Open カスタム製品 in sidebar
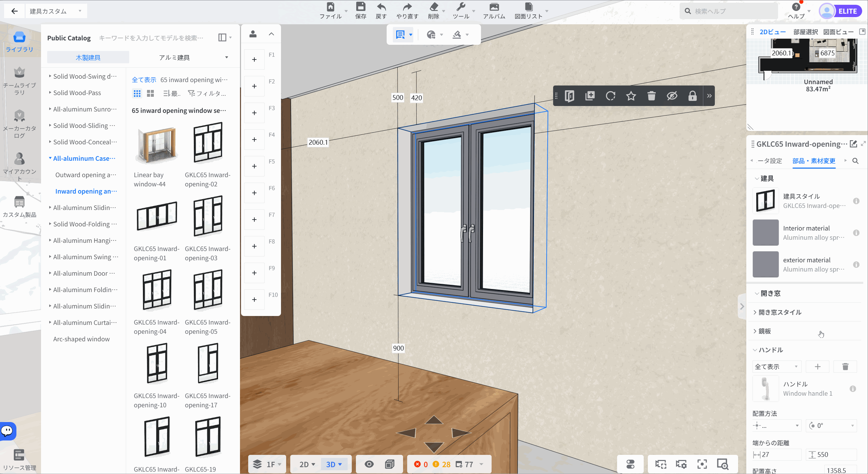This screenshot has height=474, width=868. point(19,207)
